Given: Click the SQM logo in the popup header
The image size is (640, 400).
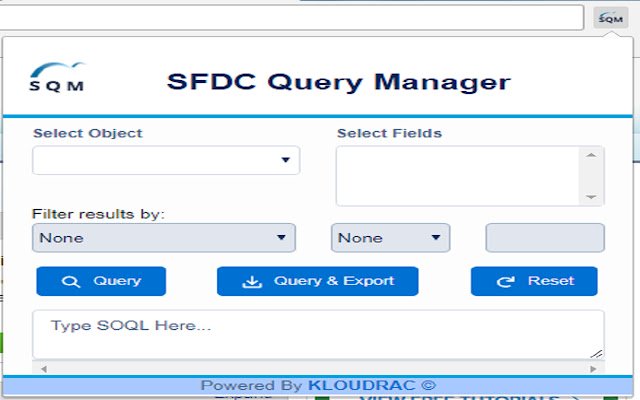Looking at the screenshot, I should pyautogui.click(x=57, y=77).
